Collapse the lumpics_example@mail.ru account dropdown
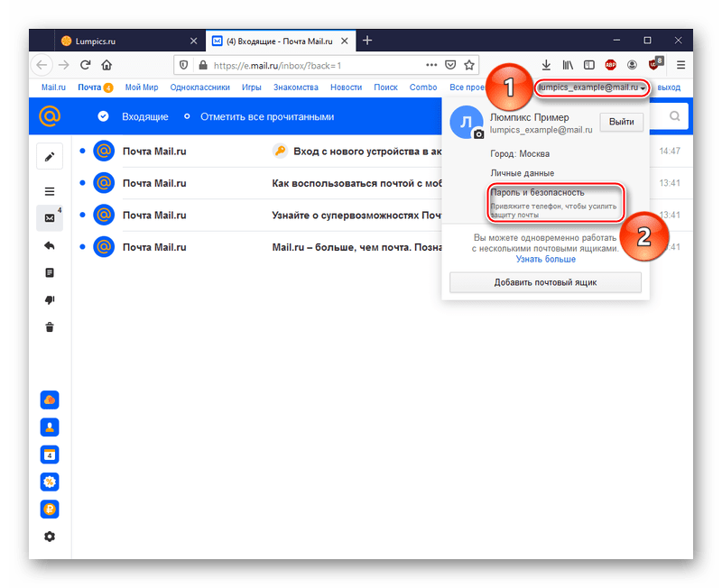Image resolution: width=722 pixels, height=588 pixels. [592, 87]
